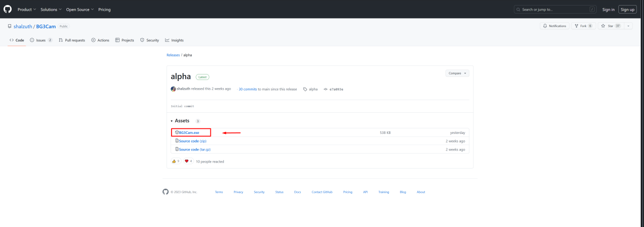Click the commit hash e7a093e

(x=337, y=89)
